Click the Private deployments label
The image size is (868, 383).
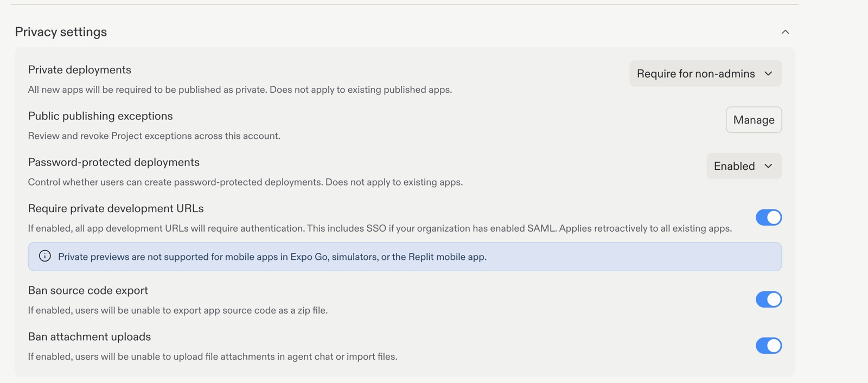[80, 70]
